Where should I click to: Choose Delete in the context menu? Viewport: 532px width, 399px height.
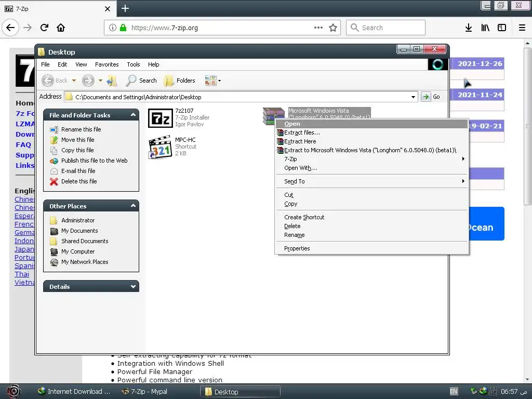(x=372, y=227)
